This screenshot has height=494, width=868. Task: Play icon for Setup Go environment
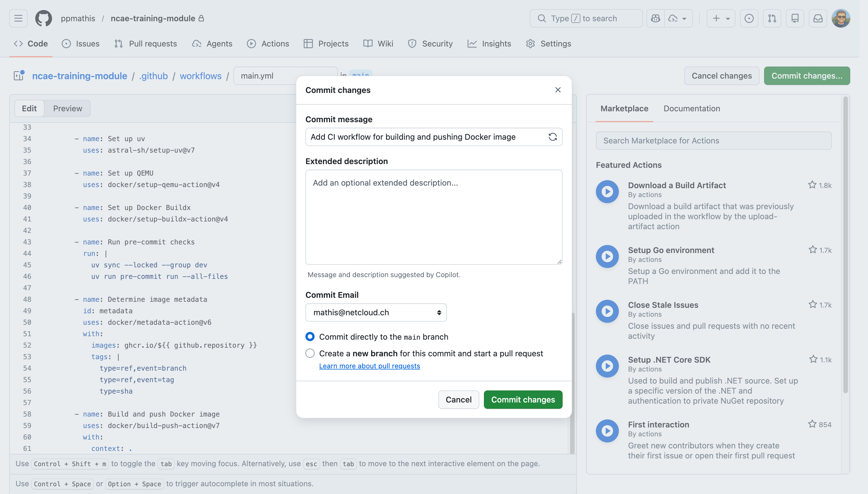click(607, 256)
